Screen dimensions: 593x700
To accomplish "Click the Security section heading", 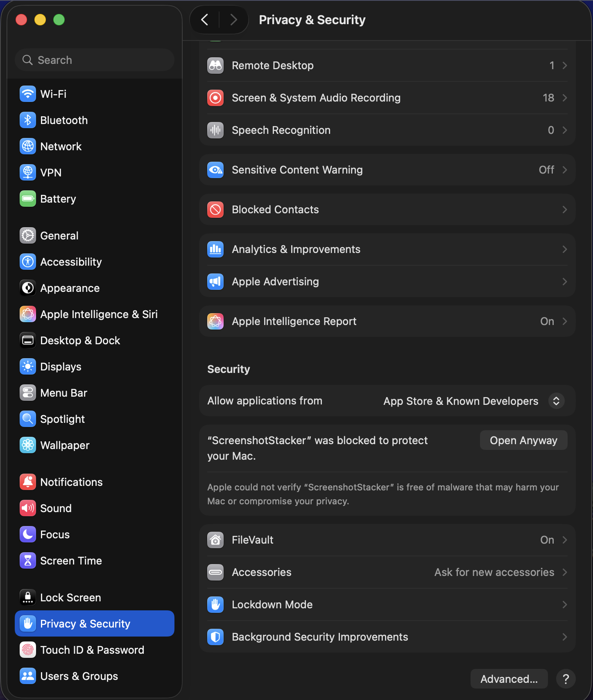I will [229, 369].
